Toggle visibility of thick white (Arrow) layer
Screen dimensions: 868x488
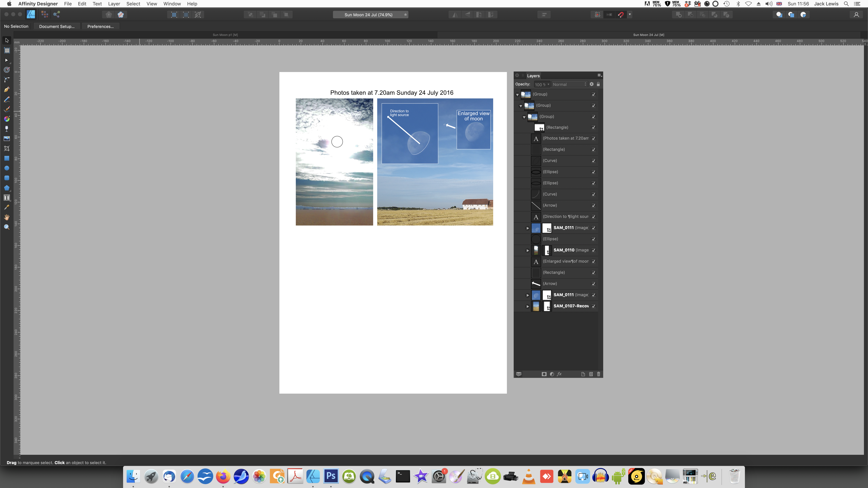click(593, 284)
